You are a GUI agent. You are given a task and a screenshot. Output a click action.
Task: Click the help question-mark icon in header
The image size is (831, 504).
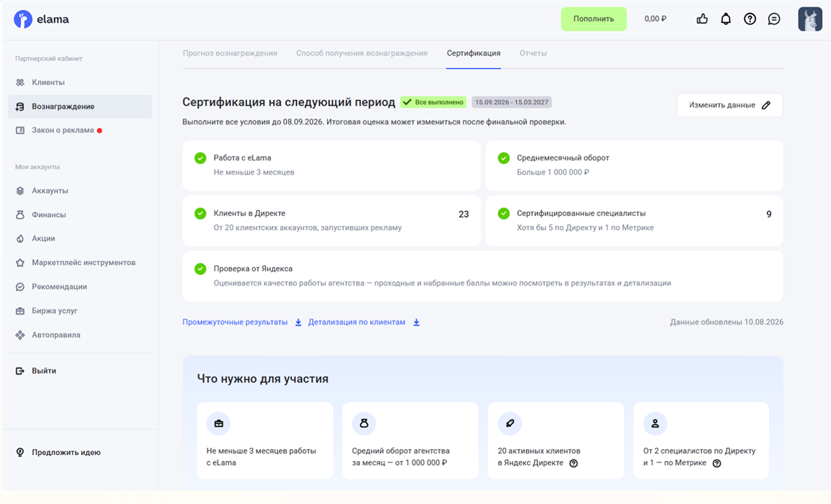[x=750, y=19]
